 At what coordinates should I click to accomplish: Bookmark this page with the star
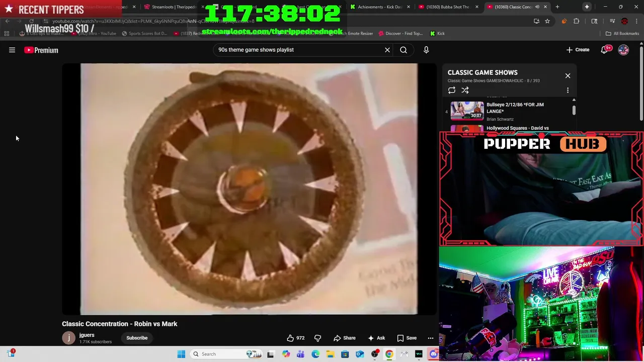(x=547, y=21)
